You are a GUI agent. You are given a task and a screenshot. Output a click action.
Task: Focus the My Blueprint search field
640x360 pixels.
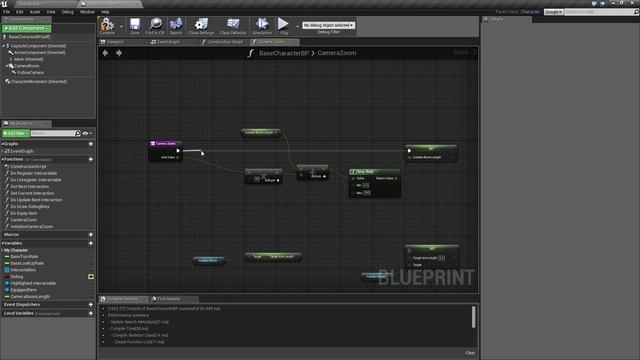pos(53,133)
